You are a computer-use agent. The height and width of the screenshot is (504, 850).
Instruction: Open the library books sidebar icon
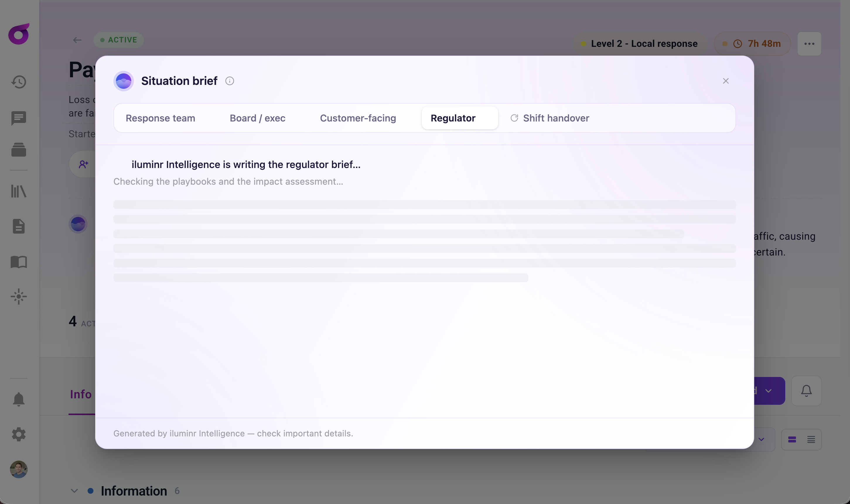pyautogui.click(x=19, y=191)
